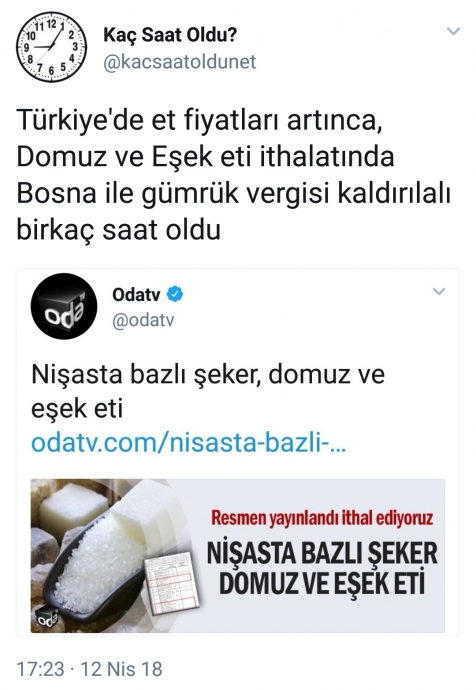Follow the odatv.com/nisasta-bazli link
Viewport: 476px width, 690px height.
(x=189, y=444)
